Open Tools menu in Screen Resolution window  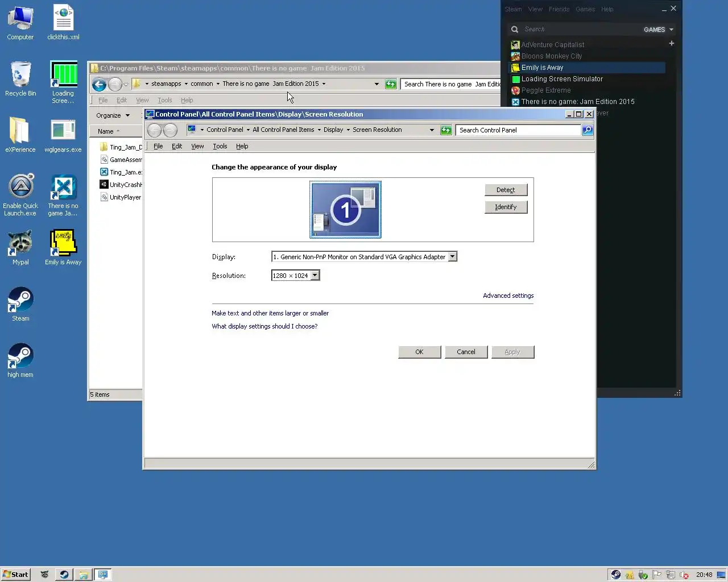click(x=220, y=146)
